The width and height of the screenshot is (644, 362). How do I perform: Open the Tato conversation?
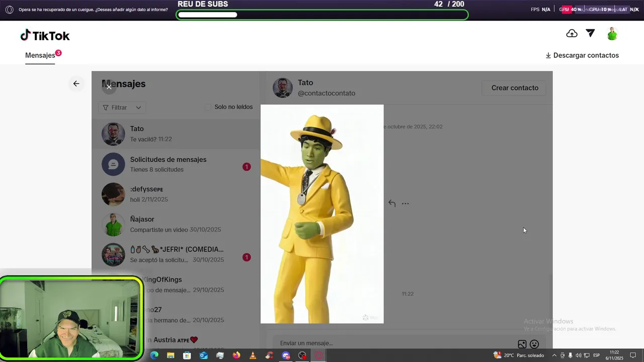tap(175, 134)
